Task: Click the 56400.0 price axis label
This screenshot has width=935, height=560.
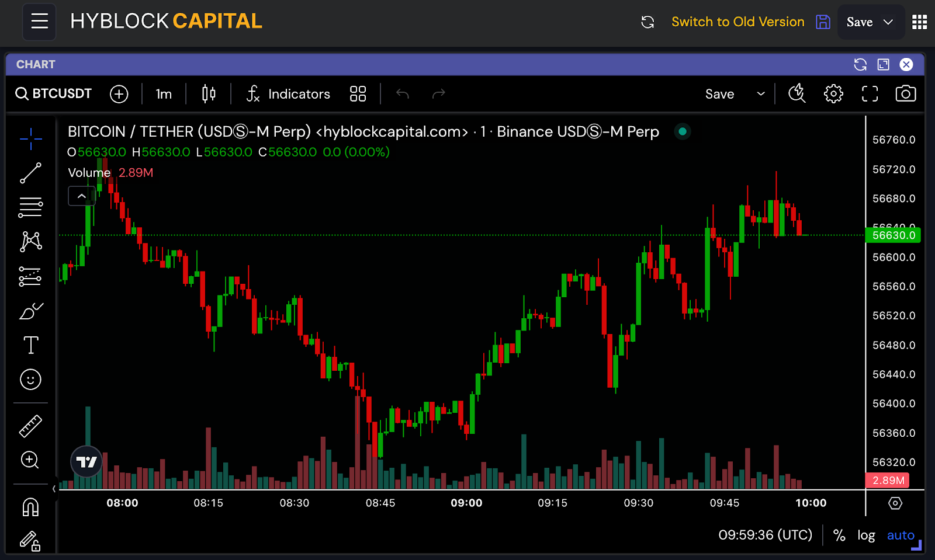Action: [894, 404]
